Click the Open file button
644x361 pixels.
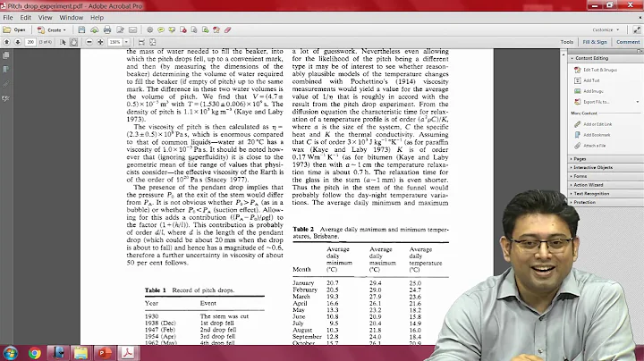[14, 30]
